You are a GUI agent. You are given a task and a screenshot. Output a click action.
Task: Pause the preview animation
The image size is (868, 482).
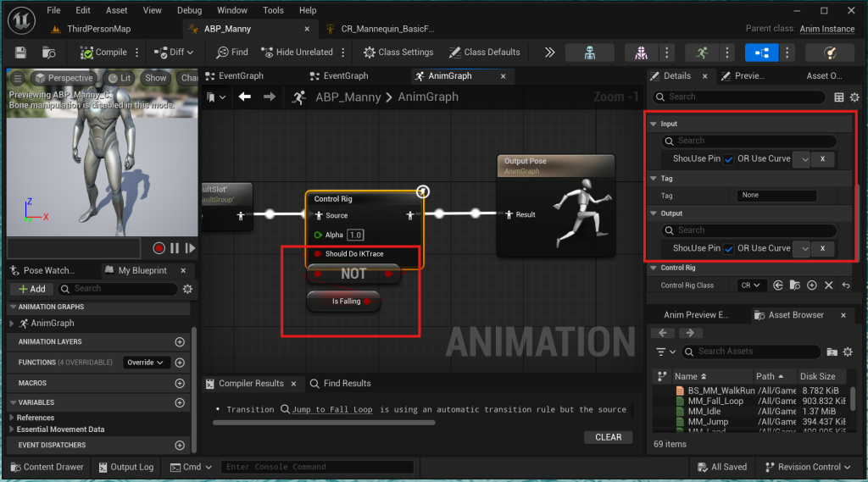pos(175,248)
